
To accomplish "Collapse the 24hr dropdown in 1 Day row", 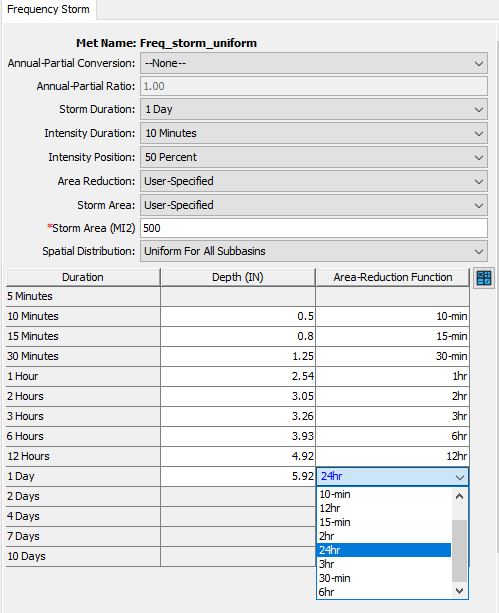I will pos(460,477).
